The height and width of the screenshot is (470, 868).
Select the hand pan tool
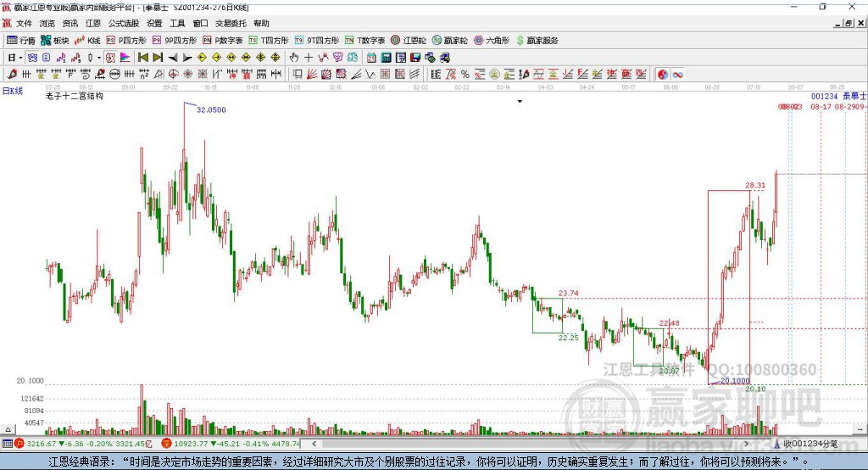pyautogui.click(x=294, y=58)
